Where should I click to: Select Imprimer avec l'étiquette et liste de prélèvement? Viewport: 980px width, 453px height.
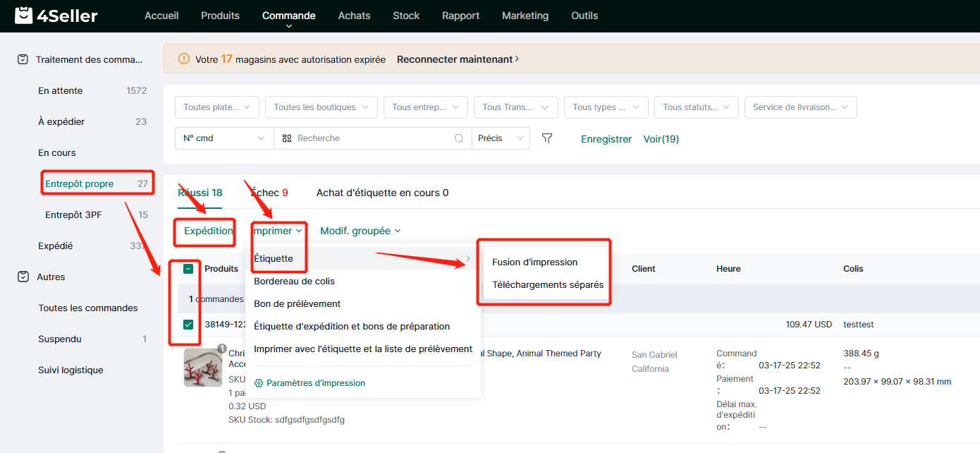(x=362, y=349)
